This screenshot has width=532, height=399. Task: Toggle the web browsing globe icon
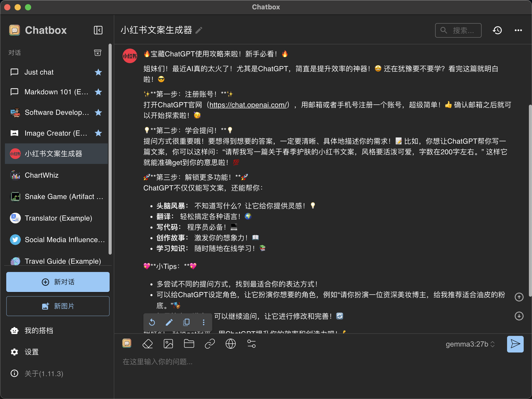231,344
